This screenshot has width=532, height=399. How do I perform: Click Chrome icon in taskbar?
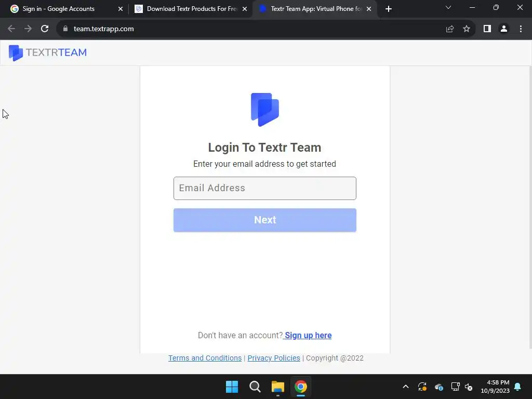point(301,387)
